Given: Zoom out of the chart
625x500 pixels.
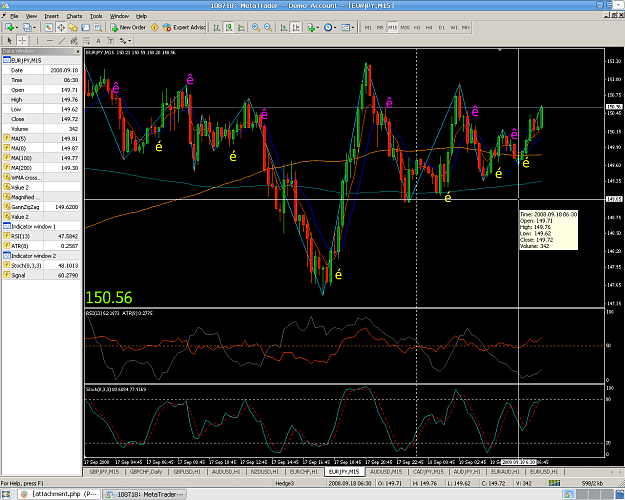Looking at the screenshot, I should pyautogui.click(x=268, y=27).
